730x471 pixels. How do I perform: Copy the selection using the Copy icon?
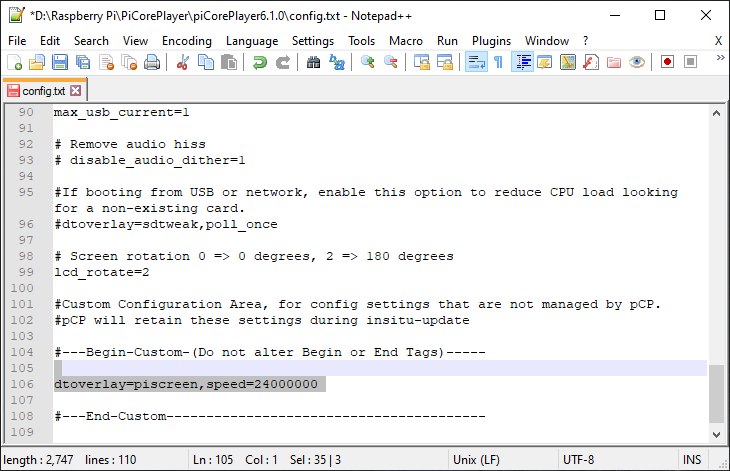[x=206, y=62]
